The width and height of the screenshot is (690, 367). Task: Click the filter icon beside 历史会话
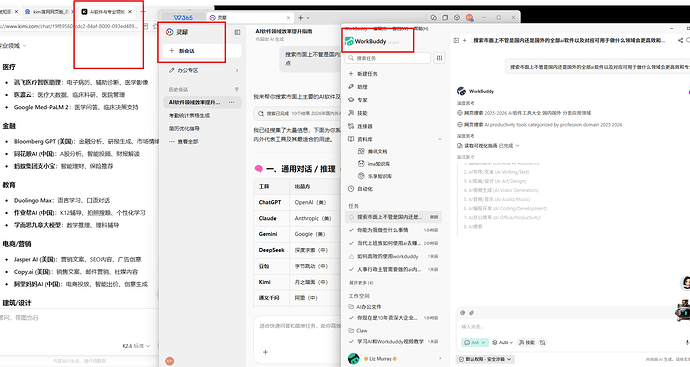[237, 89]
